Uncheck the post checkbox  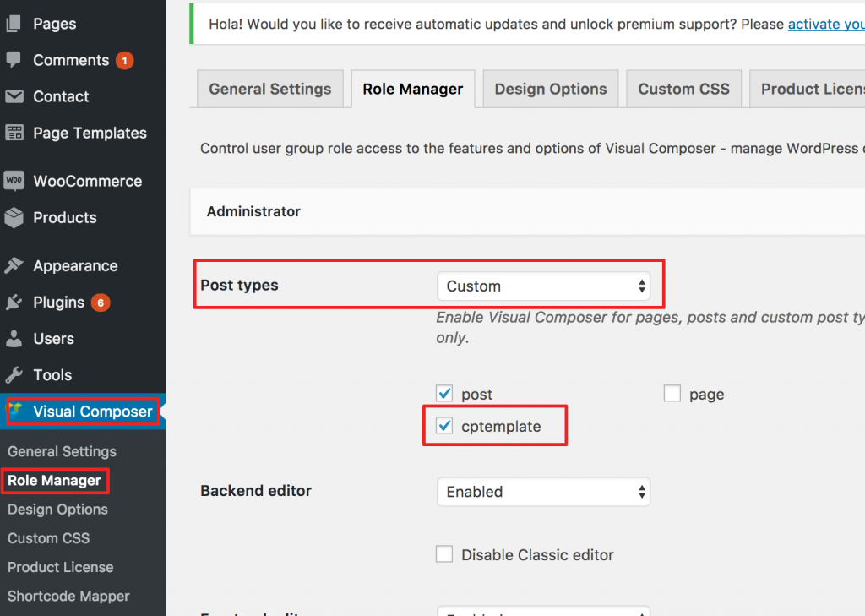click(x=444, y=394)
